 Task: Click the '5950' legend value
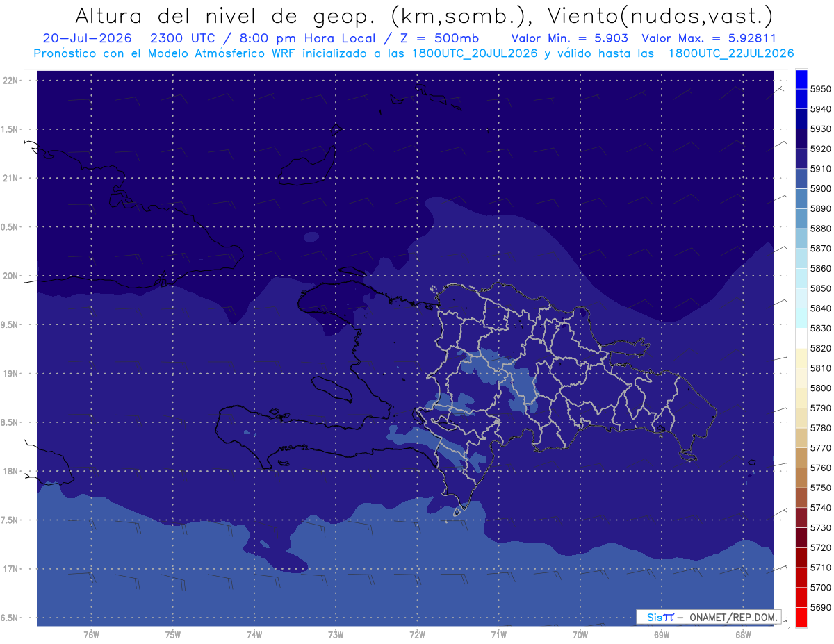[x=821, y=89]
